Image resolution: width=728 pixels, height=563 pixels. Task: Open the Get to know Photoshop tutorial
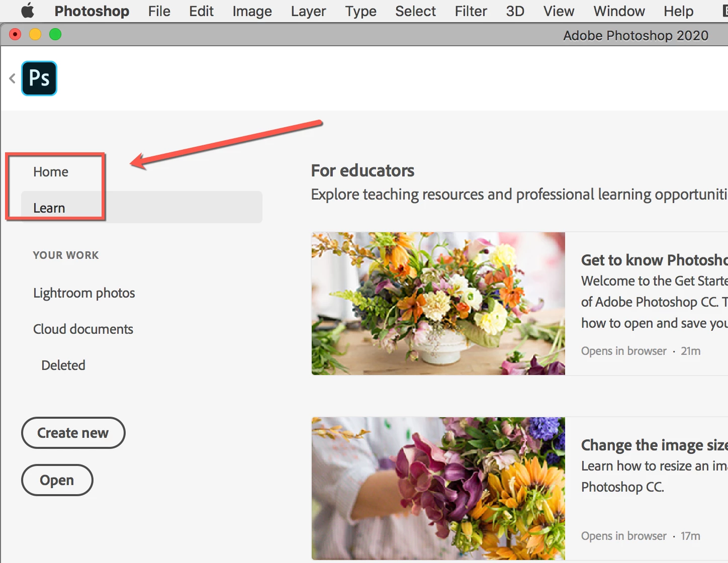[655, 260]
